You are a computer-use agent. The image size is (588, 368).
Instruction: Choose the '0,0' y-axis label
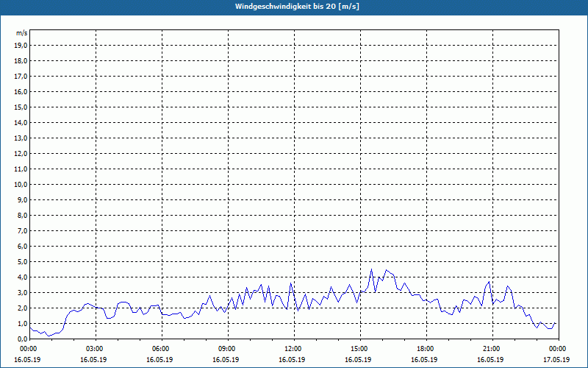23,339
